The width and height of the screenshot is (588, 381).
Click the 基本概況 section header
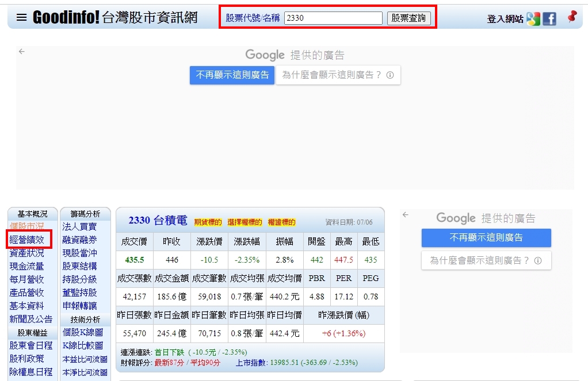coord(33,214)
